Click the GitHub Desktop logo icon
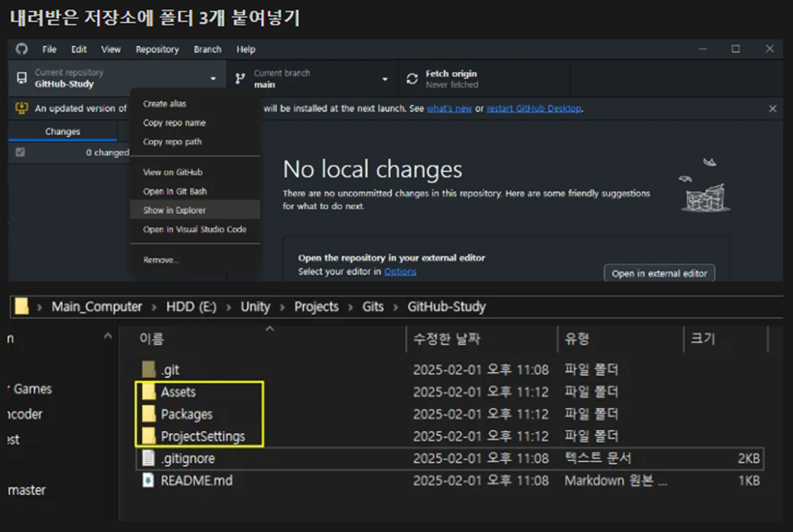This screenshot has width=793, height=532. [x=21, y=49]
